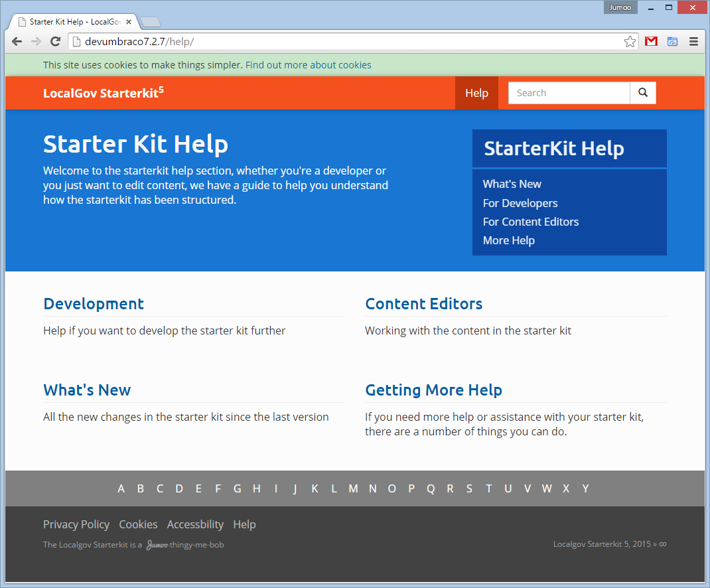Viewport: 710px width, 588px height.
Task: Open the Help footer link
Action: coord(244,524)
